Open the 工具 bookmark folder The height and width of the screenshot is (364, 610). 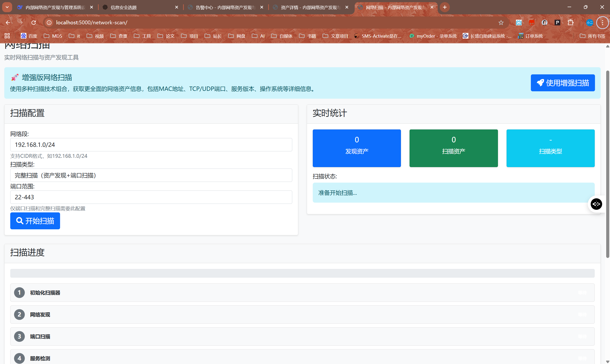[x=143, y=36]
